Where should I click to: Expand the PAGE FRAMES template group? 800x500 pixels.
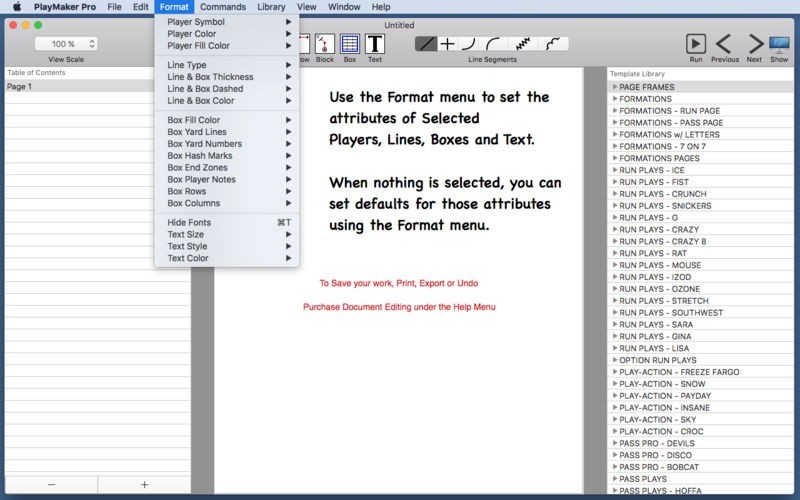click(x=614, y=87)
